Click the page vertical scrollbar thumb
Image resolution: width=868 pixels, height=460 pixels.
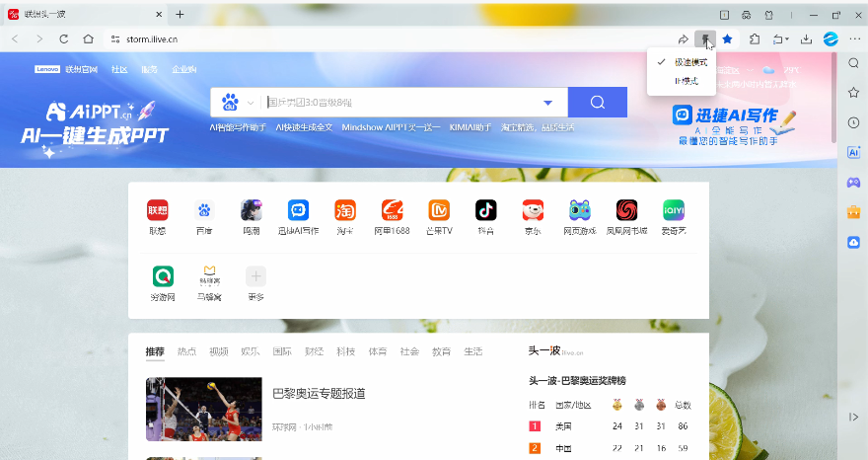tap(833, 97)
